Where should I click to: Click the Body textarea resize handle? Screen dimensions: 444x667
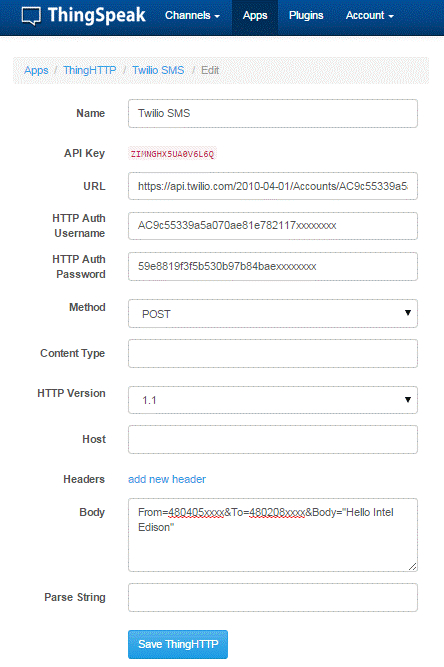coord(413,566)
